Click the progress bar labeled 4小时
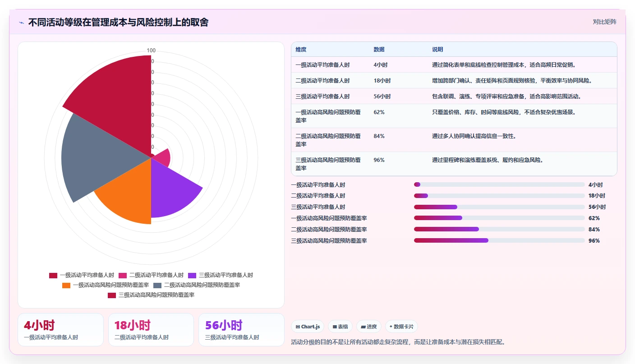 [x=499, y=184]
